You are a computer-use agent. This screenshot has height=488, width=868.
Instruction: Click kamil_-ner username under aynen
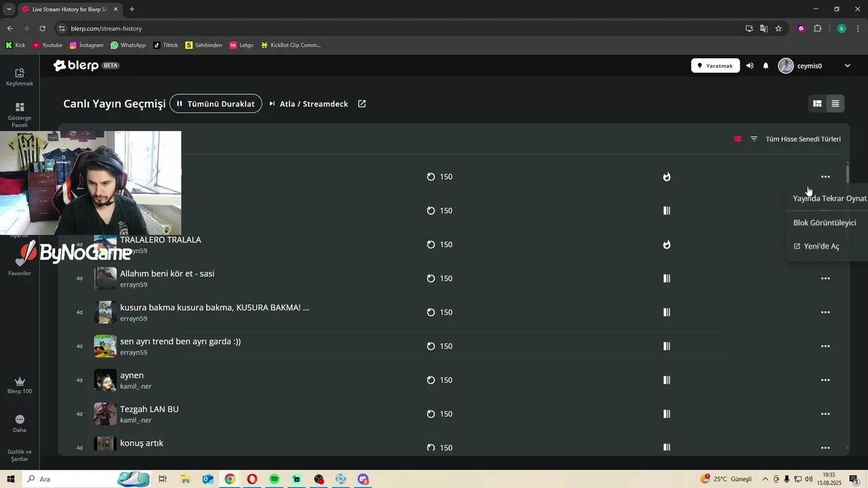pos(136,386)
